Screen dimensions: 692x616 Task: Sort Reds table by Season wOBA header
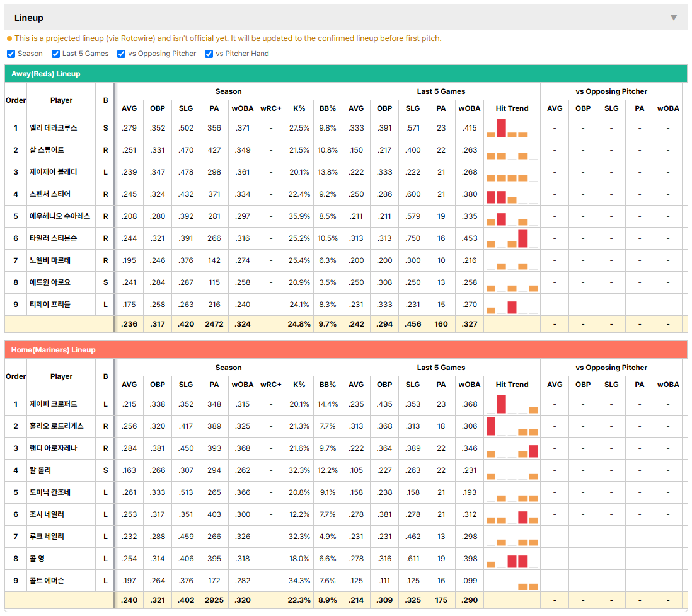coord(243,108)
